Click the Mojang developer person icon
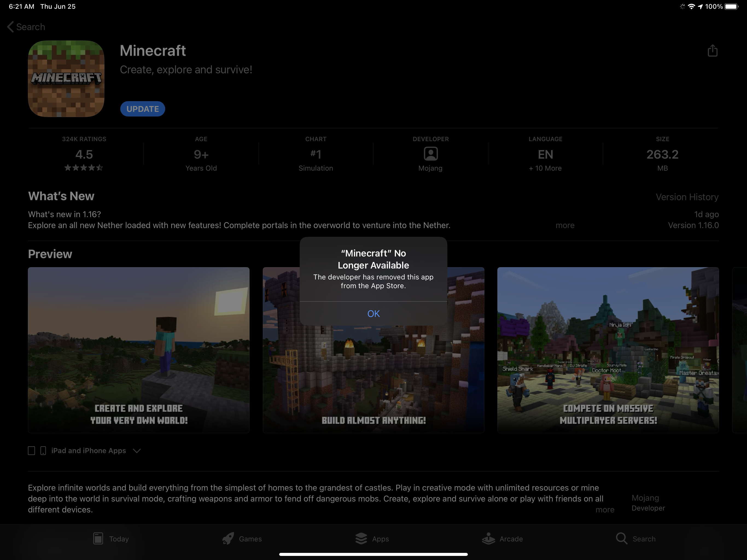Viewport: 747px width, 560px height. pyautogui.click(x=431, y=154)
